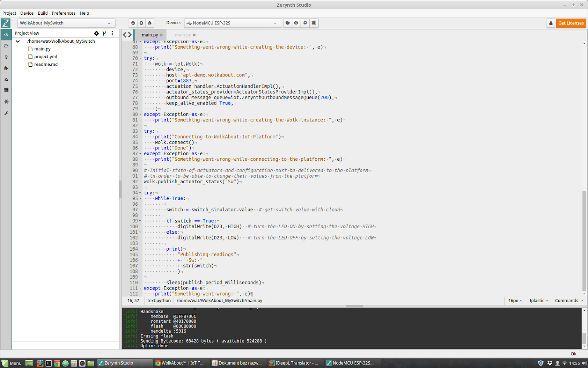Image resolution: width=588 pixels, height=368 pixels.
Task: Open the Linux Mint Menu button
Action: click(x=12, y=363)
